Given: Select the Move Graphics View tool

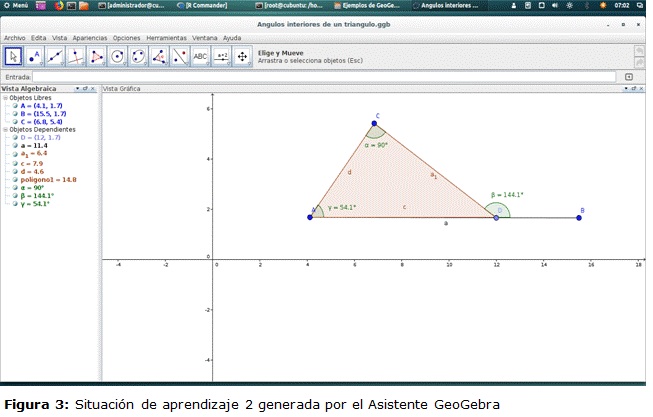Looking at the screenshot, I should [x=243, y=56].
